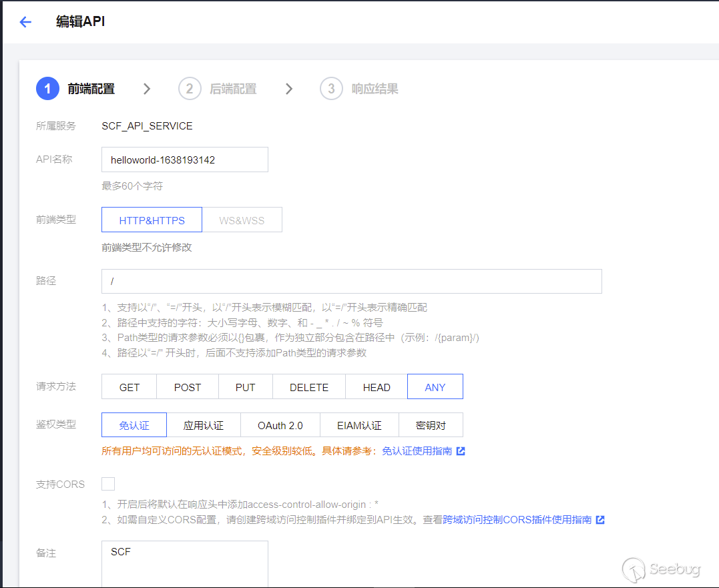Screen dimensions: 719x588
Task: Choose POST as request method
Action: pyautogui.click(x=188, y=387)
